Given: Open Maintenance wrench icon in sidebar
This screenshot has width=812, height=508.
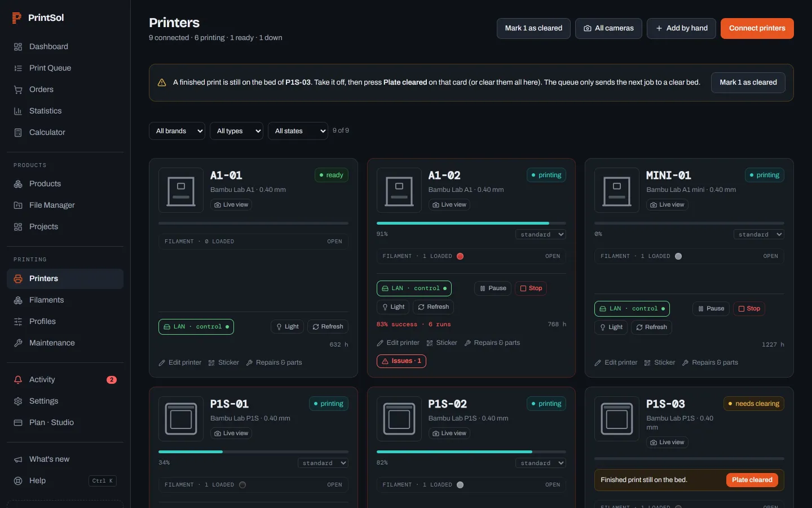Looking at the screenshot, I should 18,343.
